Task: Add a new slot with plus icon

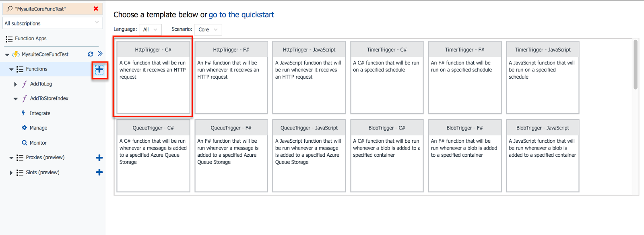Action: [x=99, y=173]
